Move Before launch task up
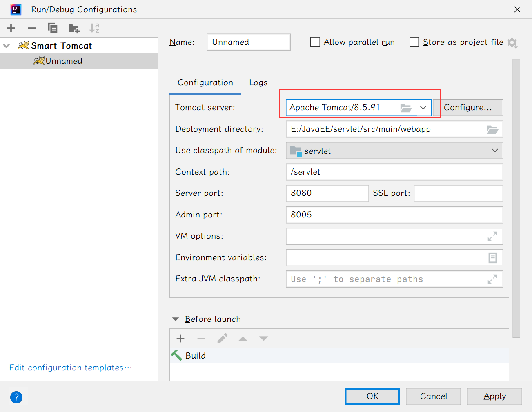Image resolution: width=532 pixels, height=412 pixels. pos(243,339)
